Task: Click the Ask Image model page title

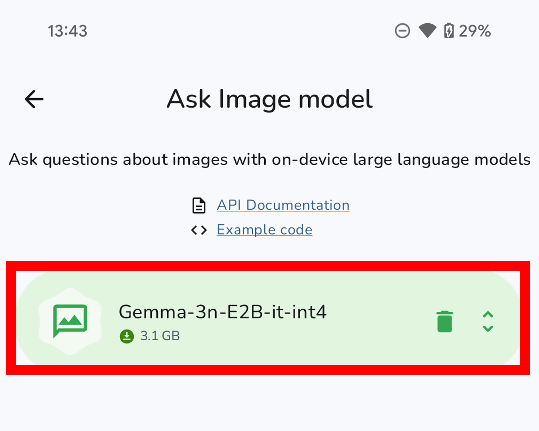Action: (270, 99)
